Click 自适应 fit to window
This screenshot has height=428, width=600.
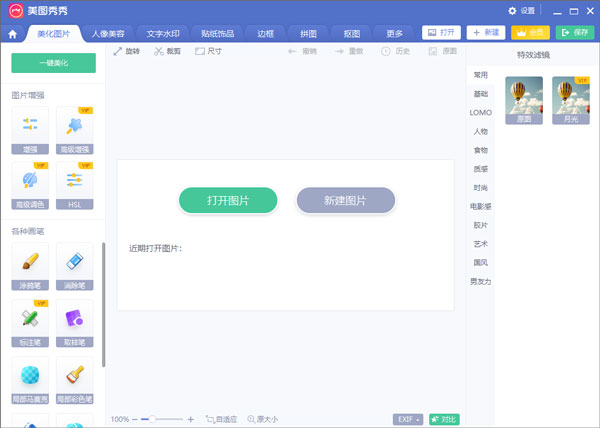[221, 420]
